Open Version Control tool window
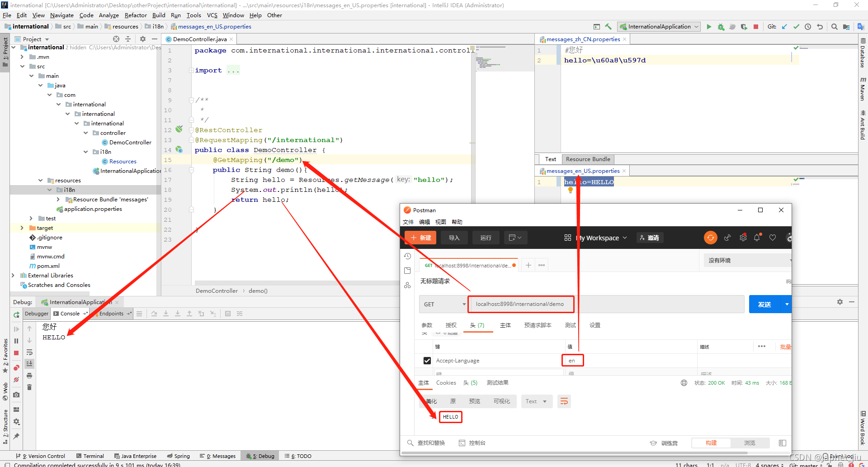 [40, 456]
